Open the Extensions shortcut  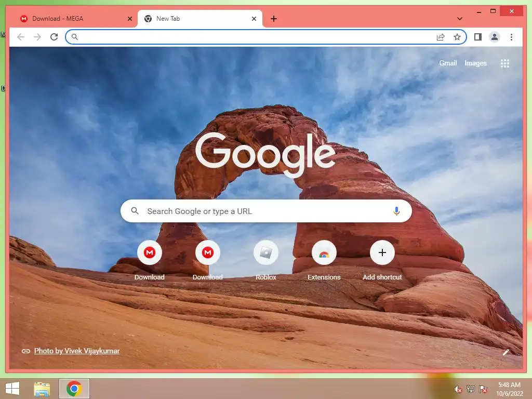coord(324,253)
